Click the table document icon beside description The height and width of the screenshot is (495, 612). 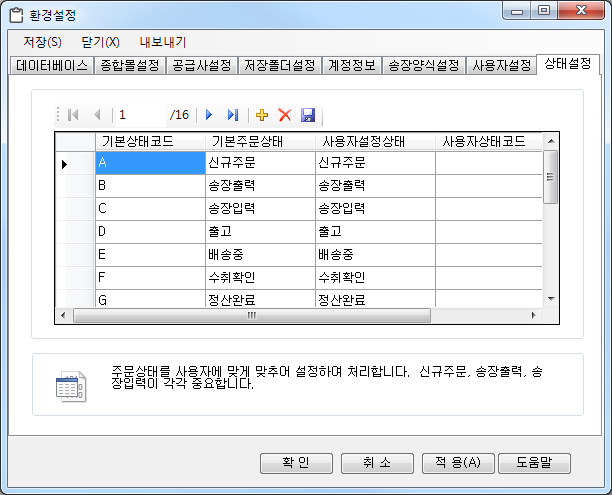click(x=71, y=386)
